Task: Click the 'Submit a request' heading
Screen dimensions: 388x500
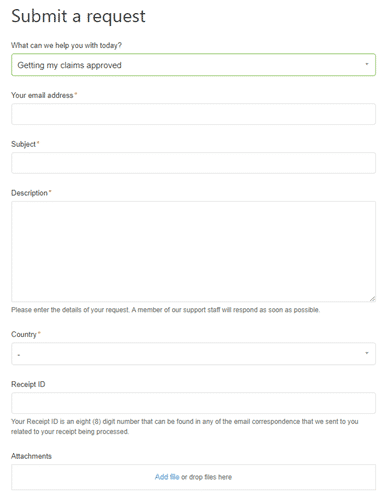Action: pyautogui.click(x=78, y=16)
